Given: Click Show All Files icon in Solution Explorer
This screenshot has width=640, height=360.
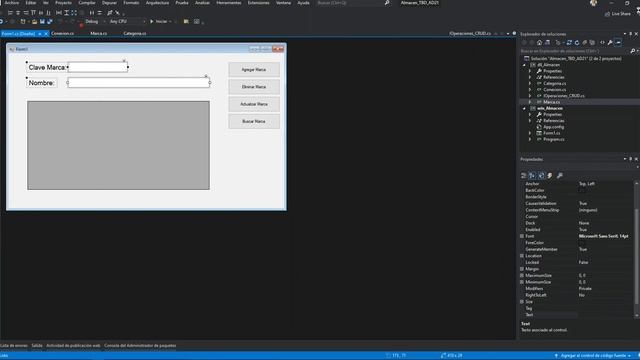Looking at the screenshot, I should point(592,42).
